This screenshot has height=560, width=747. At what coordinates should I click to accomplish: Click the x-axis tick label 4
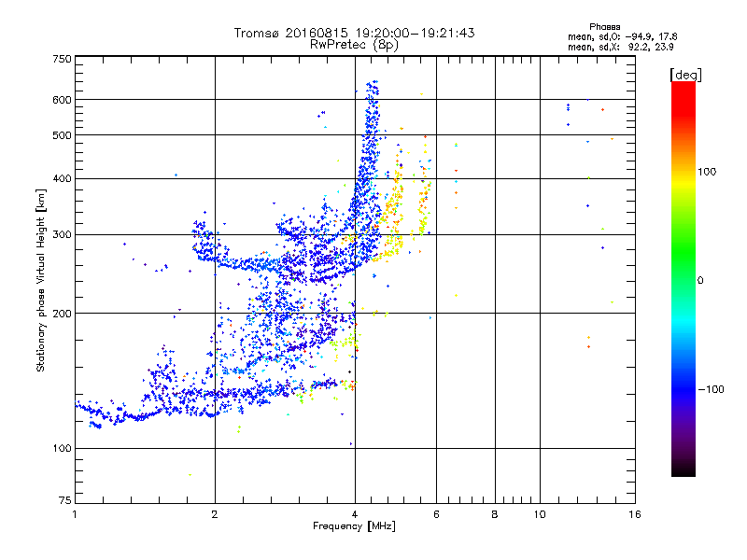[x=355, y=514]
